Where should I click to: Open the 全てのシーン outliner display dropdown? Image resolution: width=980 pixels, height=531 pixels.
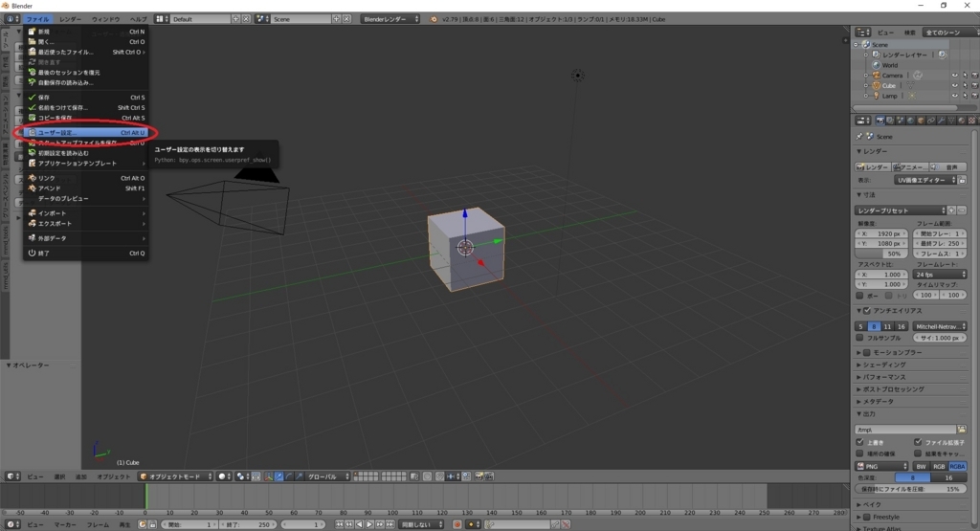point(951,33)
